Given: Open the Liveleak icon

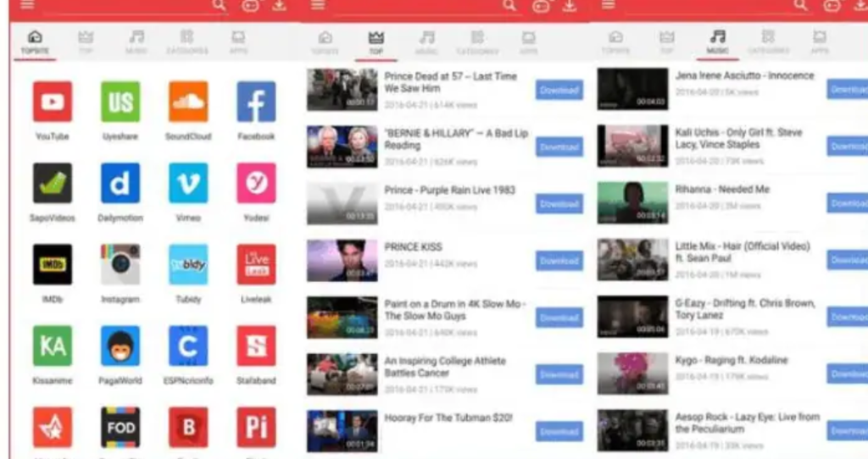Looking at the screenshot, I should pyautogui.click(x=256, y=264).
